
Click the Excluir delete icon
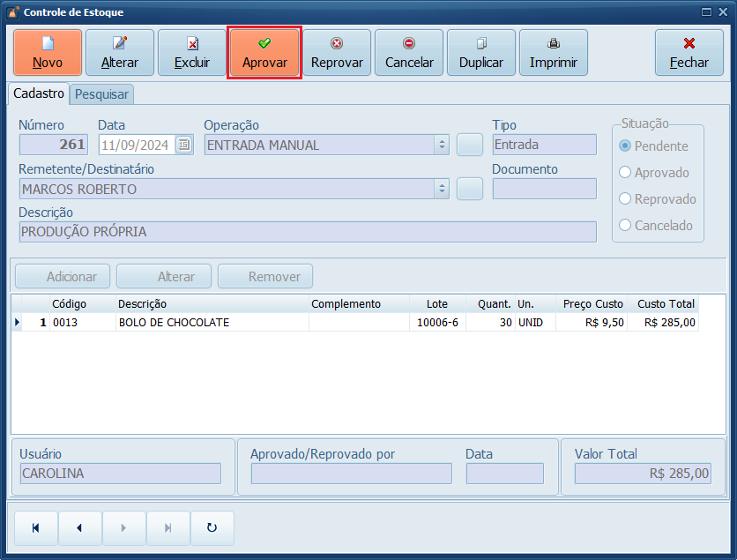click(192, 43)
